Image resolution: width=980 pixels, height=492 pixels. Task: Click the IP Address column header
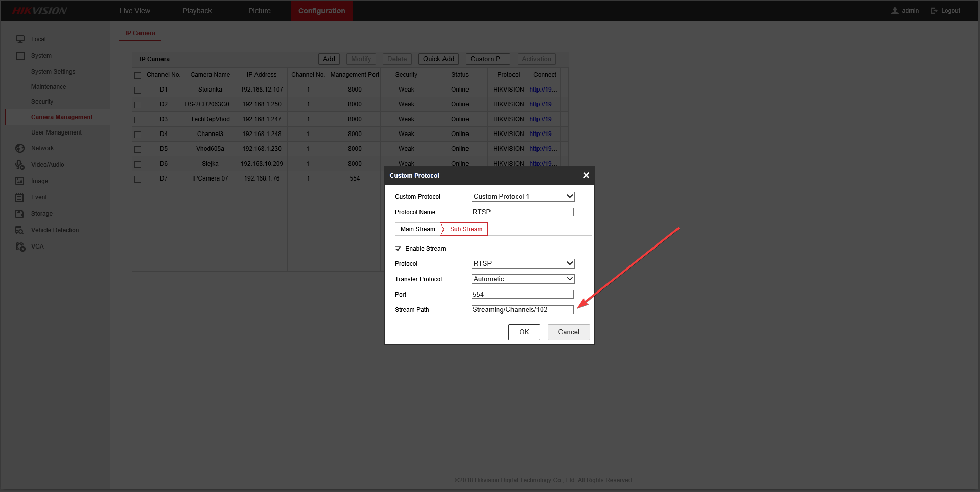(262, 75)
